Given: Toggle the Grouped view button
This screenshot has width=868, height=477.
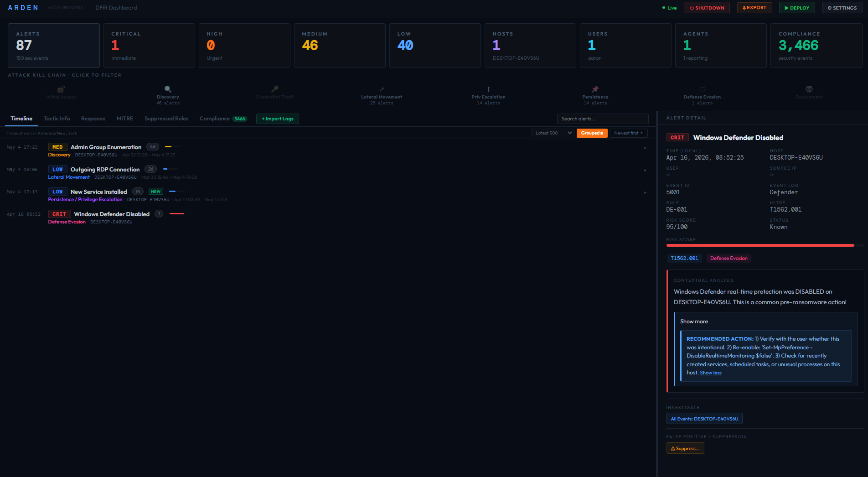Looking at the screenshot, I should pos(592,133).
